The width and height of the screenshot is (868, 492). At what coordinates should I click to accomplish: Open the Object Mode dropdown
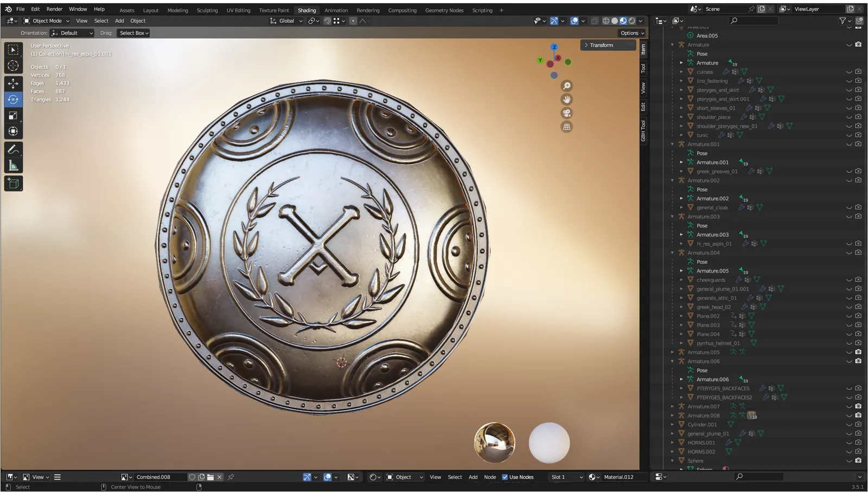pyautogui.click(x=47, y=21)
